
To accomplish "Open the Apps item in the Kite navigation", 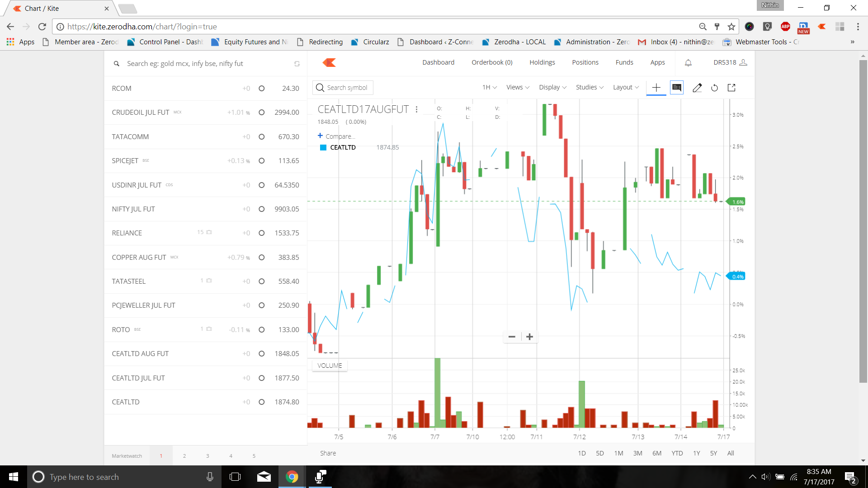I will (657, 62).
